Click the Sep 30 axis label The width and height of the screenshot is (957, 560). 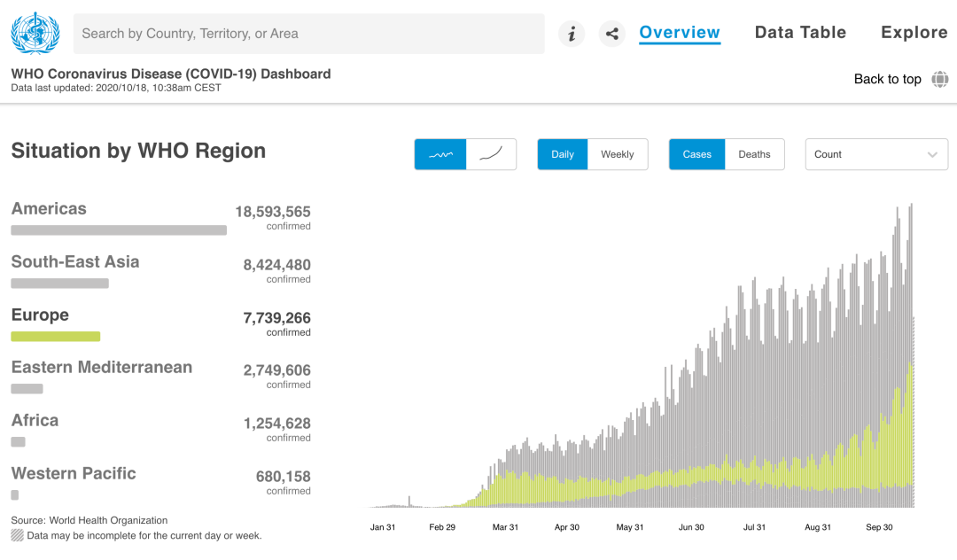click(880, 527)
